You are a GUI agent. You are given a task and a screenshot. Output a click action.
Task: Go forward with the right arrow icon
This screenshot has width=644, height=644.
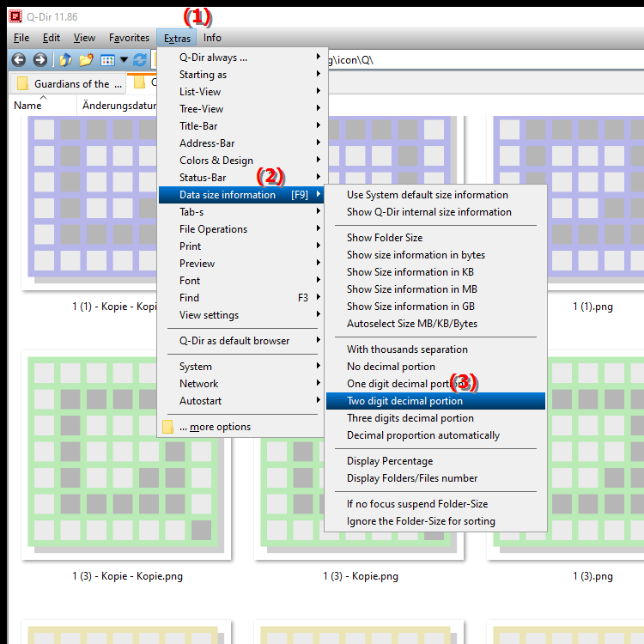coord(39,60)
